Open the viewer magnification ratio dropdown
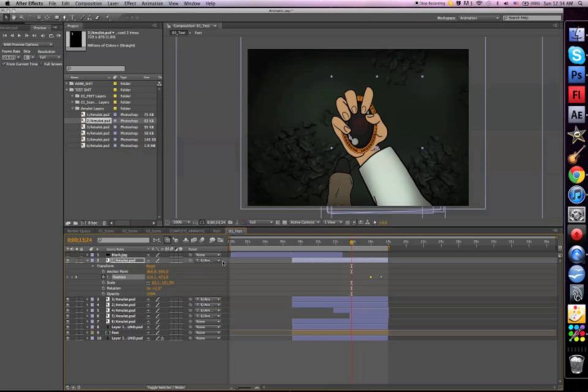The height and width of the screenshot is (392, 588). 181,222
